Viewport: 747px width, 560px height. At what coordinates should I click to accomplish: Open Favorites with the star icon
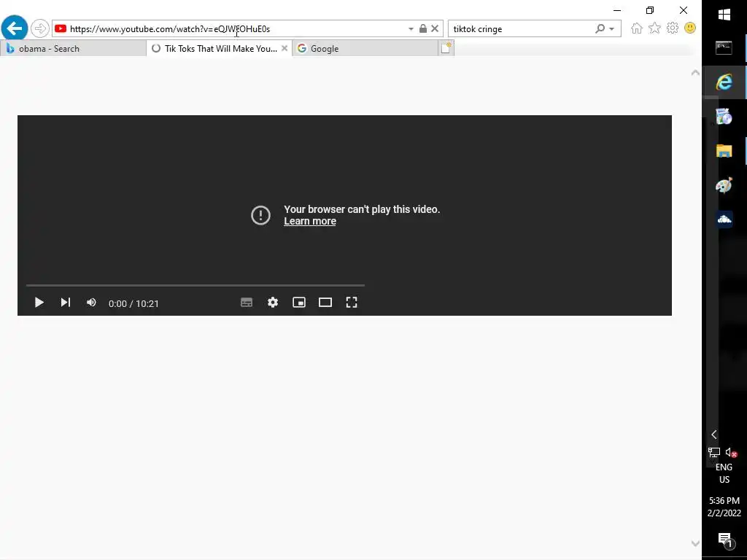tap(654, 28)
